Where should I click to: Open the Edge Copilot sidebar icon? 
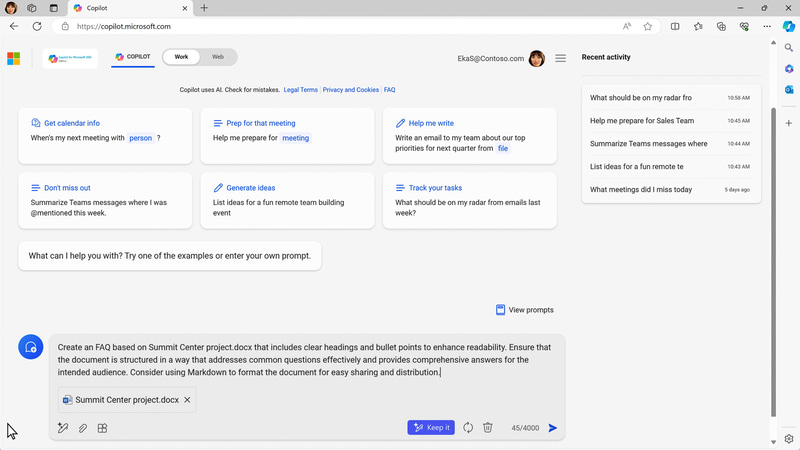click(789, 26)
